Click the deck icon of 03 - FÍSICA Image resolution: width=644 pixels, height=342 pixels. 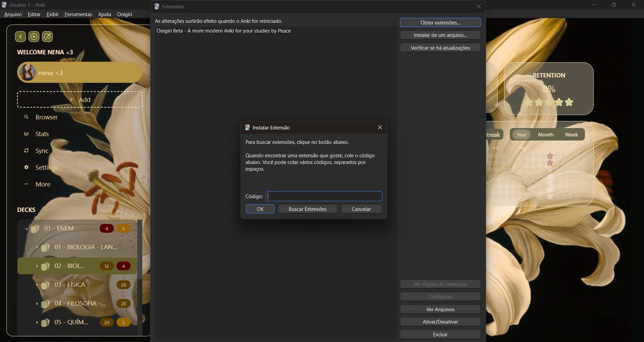pos(46,285)
